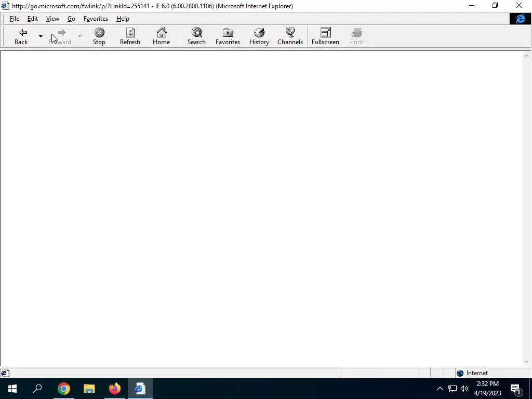This screenshot has width=532, height=399.
Task: Open the File menu
Action: point(15,19)
